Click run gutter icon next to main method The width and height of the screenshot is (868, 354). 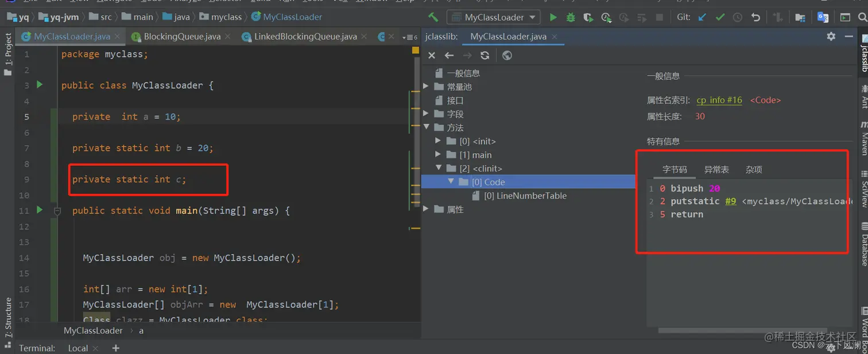coord(40,210)
